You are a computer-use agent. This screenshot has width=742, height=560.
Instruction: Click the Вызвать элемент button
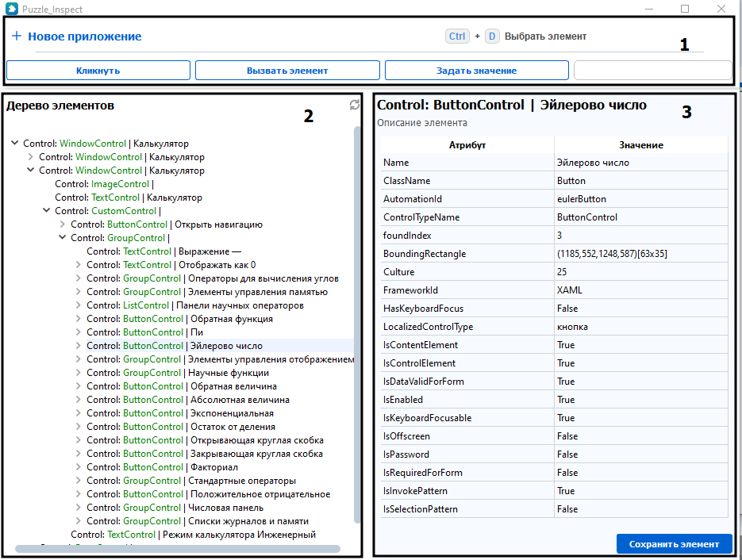click(287, 71)
